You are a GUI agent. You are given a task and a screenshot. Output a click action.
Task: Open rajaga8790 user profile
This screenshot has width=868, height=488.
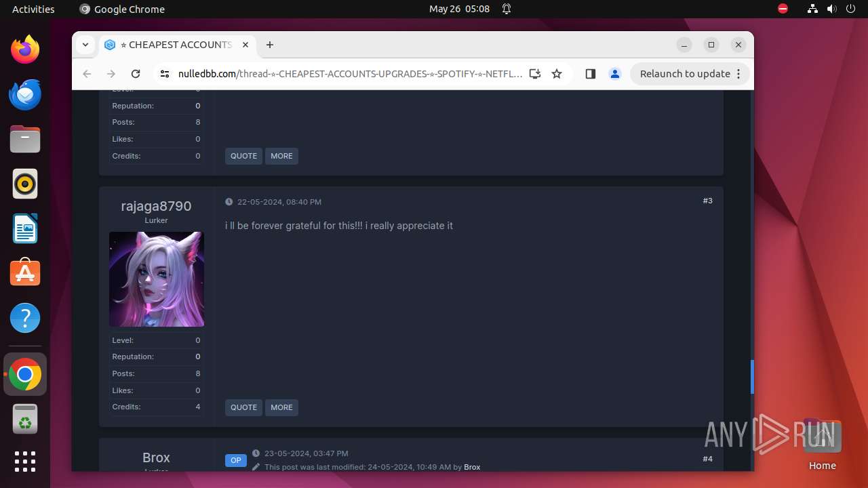156,206
